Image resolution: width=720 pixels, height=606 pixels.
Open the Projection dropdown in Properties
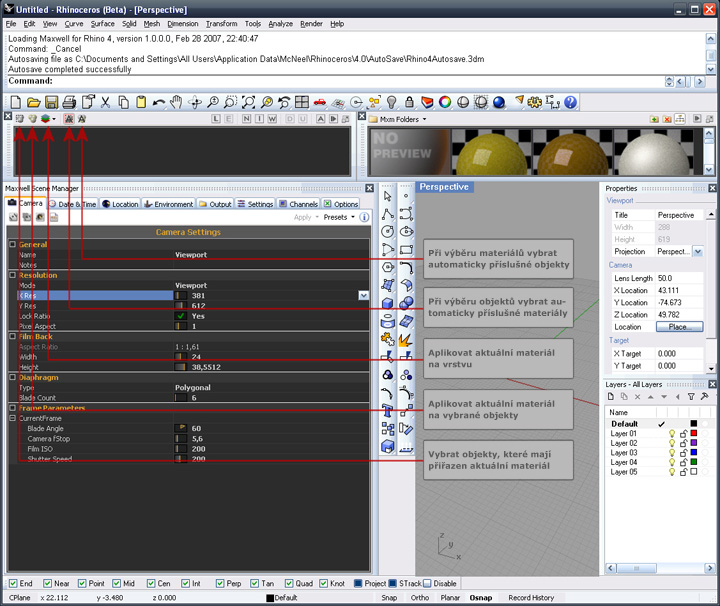[x=697, y=252]
